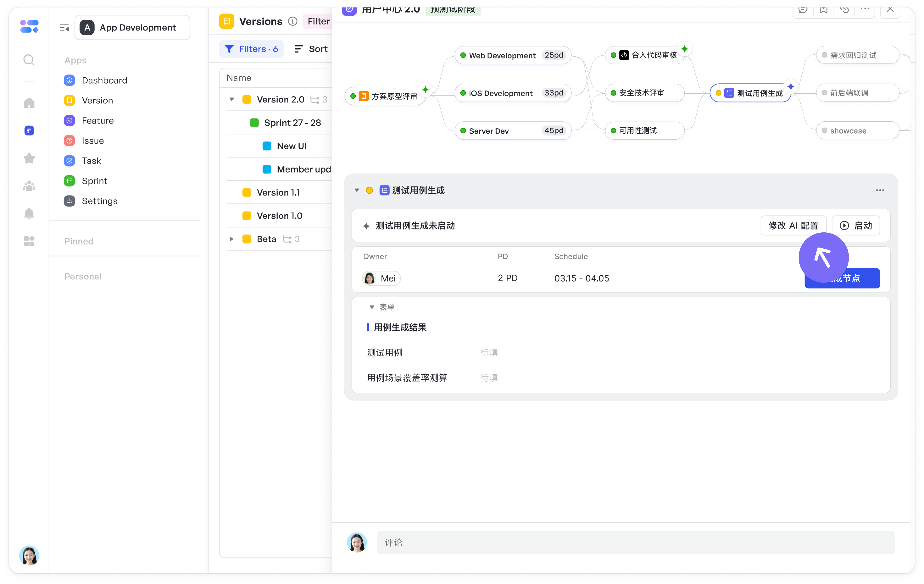
Task: Click into the 评论 comment field
Action: [636, 543]
